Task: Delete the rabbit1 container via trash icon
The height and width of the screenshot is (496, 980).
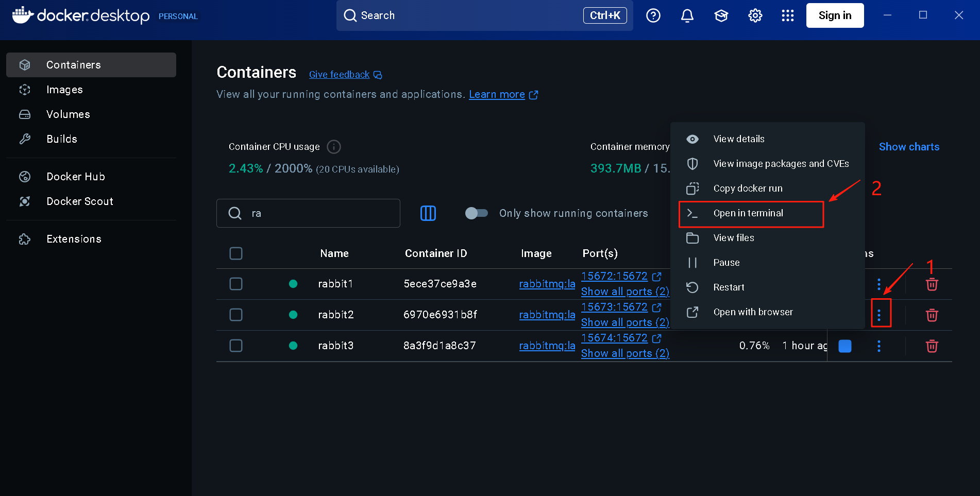Action: (932, 284)
